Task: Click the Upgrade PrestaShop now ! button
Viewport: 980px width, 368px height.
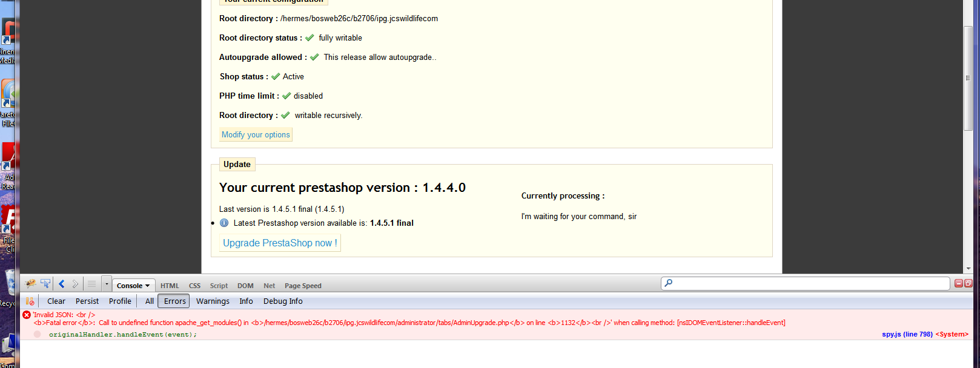Action: coord(280,243)
